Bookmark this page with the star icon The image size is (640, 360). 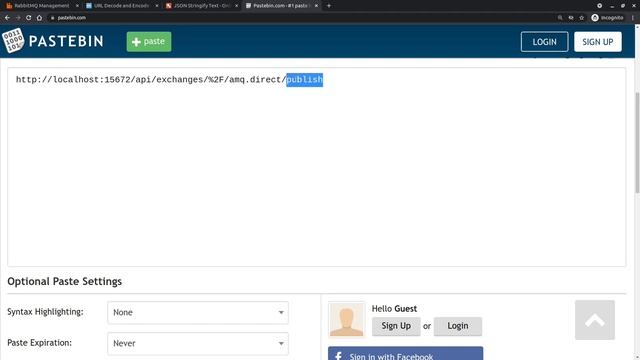coord(582,18)
